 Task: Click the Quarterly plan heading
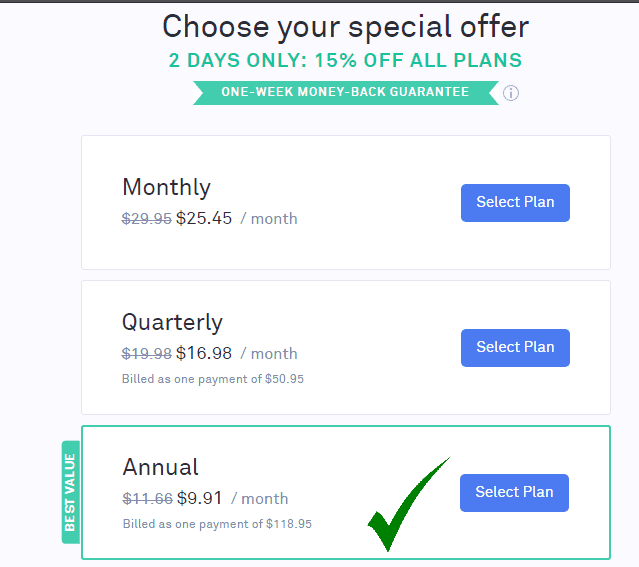pyautogui.click(x=172, y=322)
